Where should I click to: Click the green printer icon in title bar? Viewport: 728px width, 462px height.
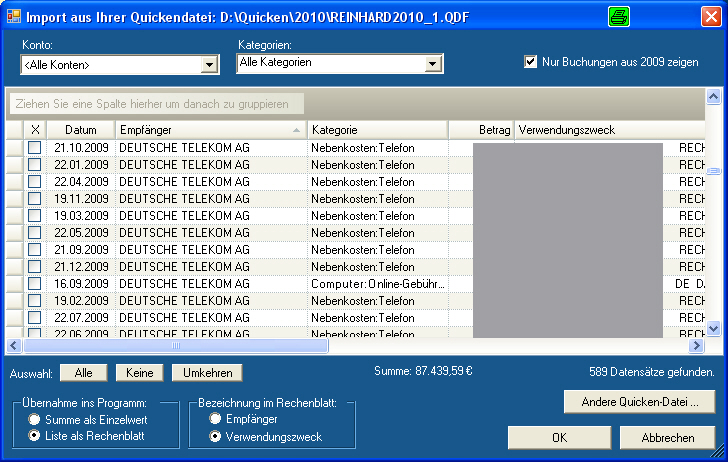(619, 17)
